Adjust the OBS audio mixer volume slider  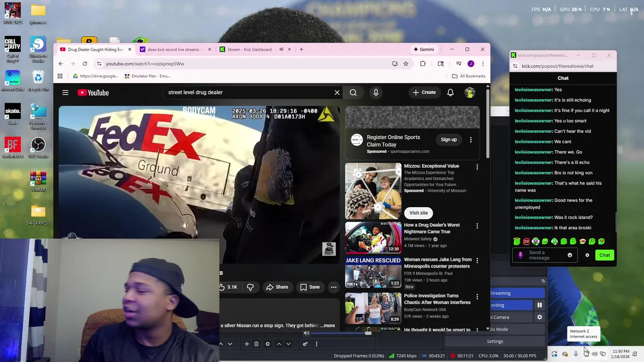click(x=341, y=333)
